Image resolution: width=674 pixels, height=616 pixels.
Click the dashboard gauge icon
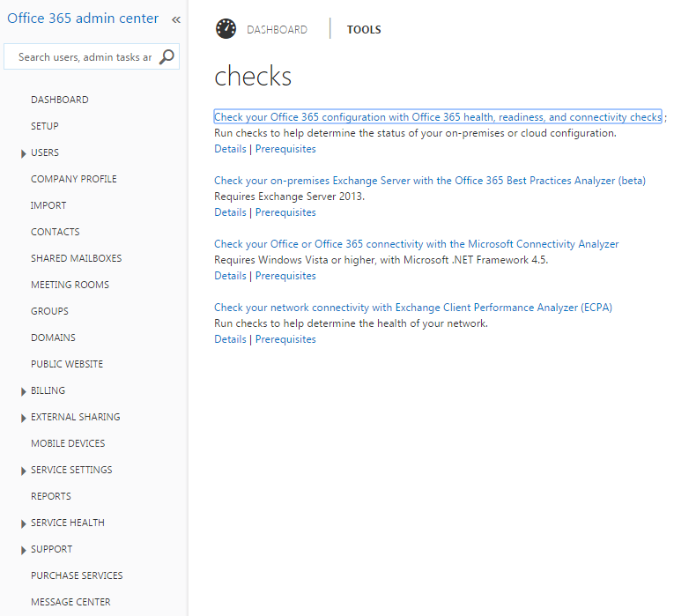226,29
